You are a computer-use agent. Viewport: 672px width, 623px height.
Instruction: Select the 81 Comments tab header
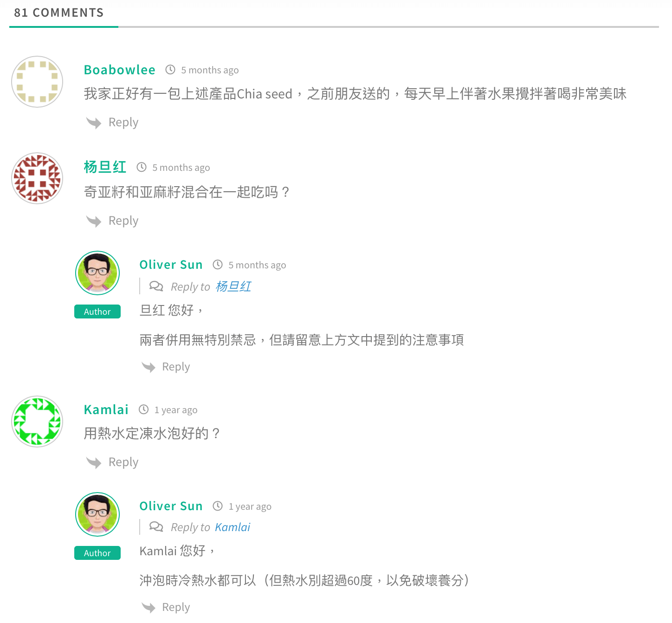[59, 13]
